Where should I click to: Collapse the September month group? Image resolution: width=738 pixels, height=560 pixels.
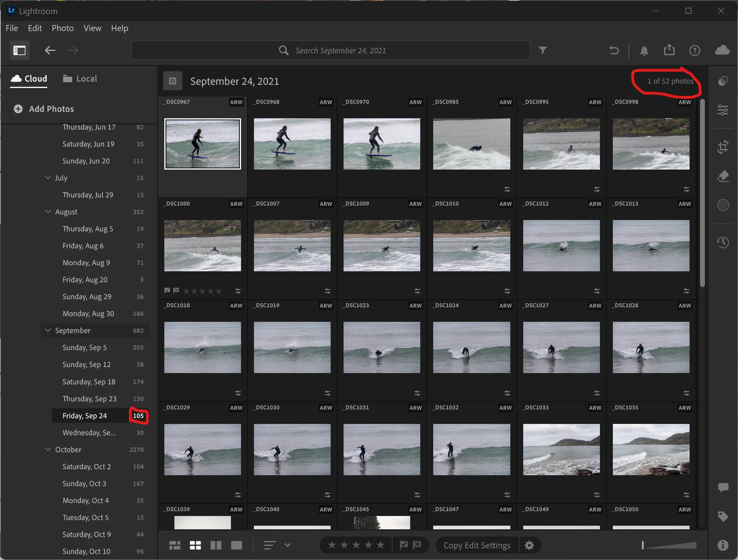pos(48,330)
